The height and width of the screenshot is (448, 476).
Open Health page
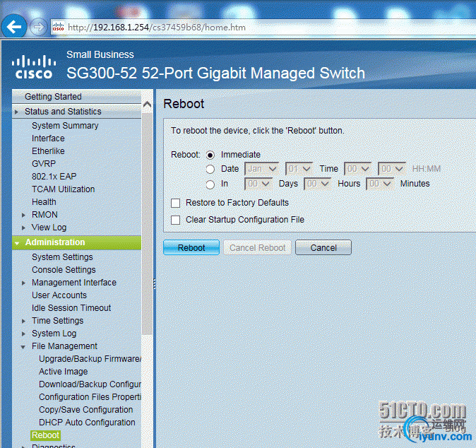(x=44, y=202)
